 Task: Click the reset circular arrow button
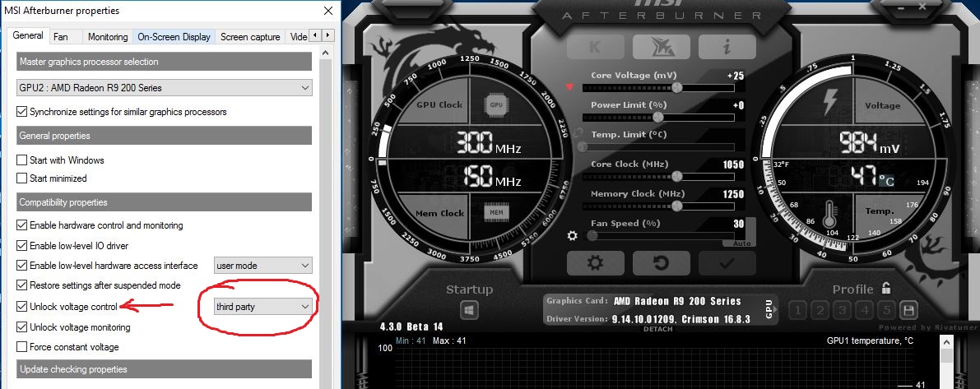pos(662,263)
